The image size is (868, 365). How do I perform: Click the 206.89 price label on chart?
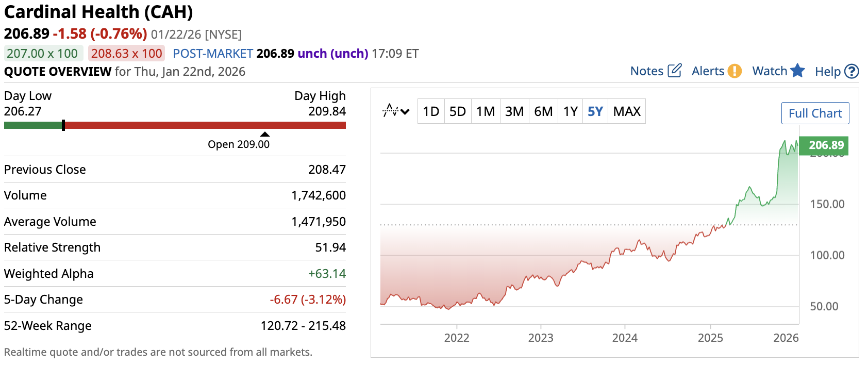tap(826, 145)
